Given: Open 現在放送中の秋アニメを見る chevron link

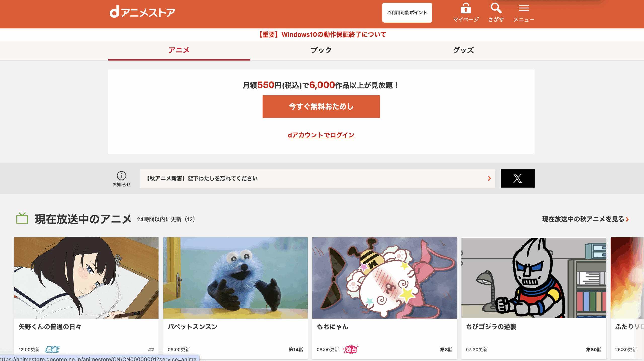Looking at the screenshot, I should (627, 219).
